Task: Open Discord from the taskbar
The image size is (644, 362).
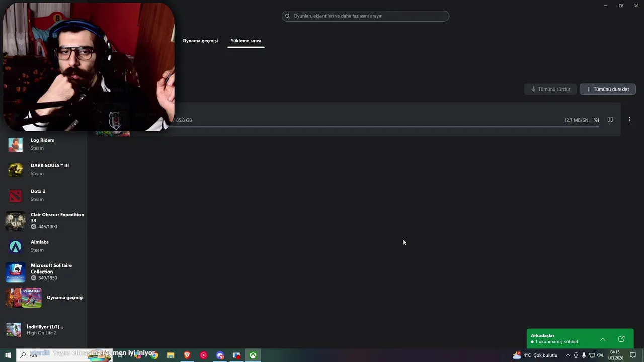Action: [x=220, y=355]
